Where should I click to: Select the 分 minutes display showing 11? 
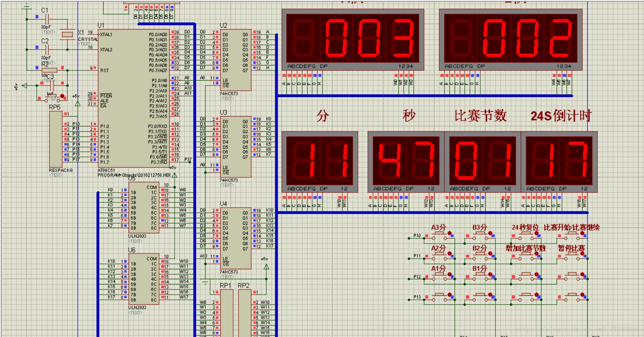pyautogui.click(x=320, y=162)
